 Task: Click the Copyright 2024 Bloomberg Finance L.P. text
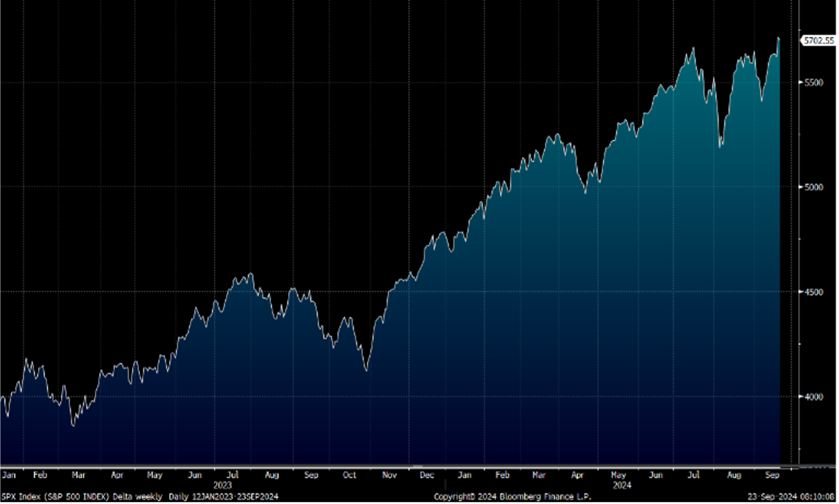[x=512, y=497]
